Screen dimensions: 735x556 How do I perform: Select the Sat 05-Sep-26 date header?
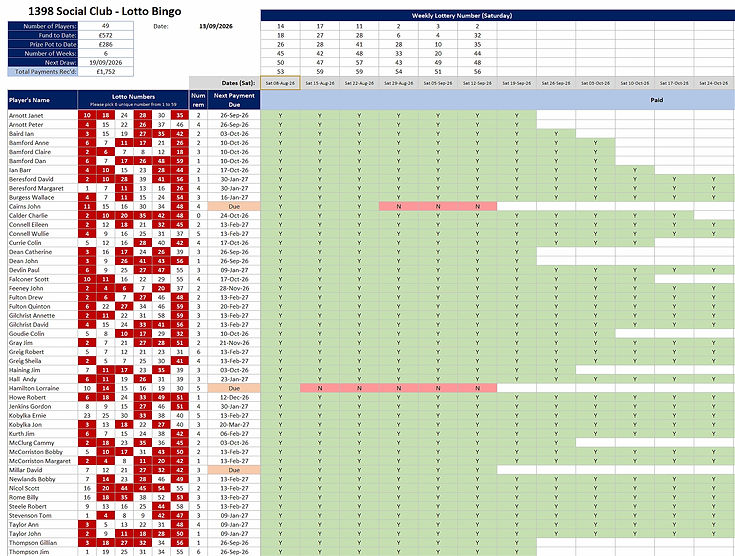tap(438, 83)
